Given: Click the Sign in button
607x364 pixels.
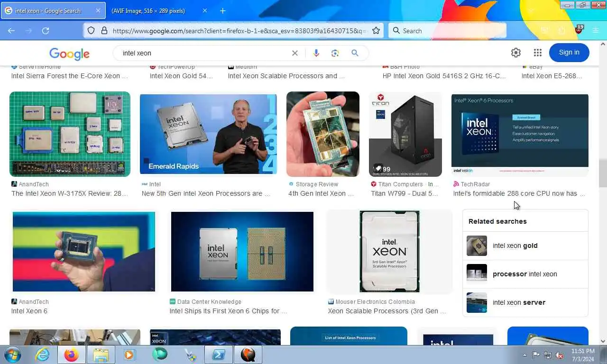Looking at the screenshot, I should (569, 53).
